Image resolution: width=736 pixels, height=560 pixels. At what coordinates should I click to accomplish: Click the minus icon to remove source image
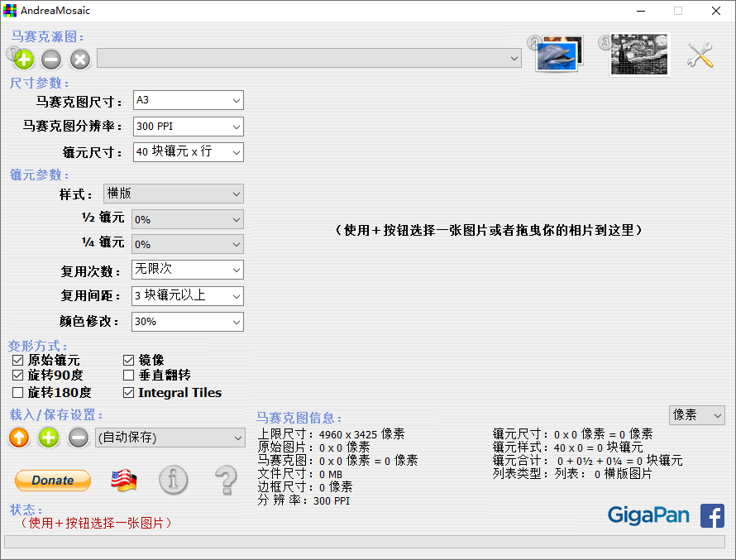click(x=50, y=60)
